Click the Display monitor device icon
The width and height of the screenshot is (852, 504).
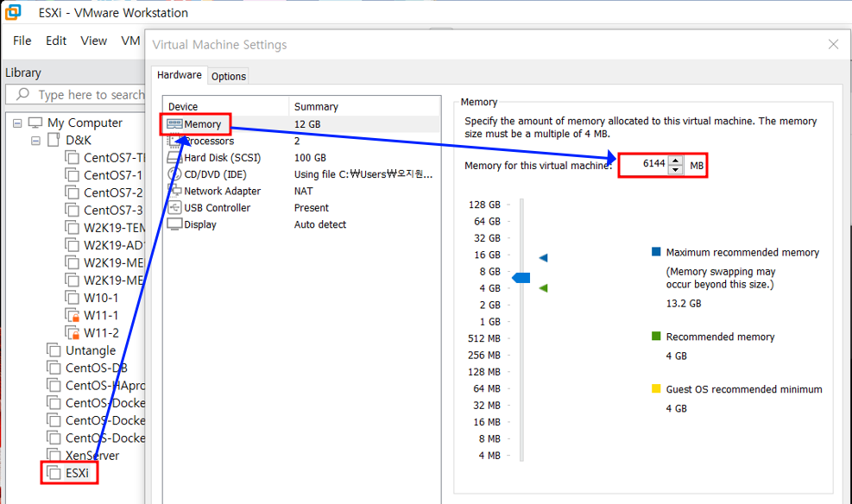174,224
